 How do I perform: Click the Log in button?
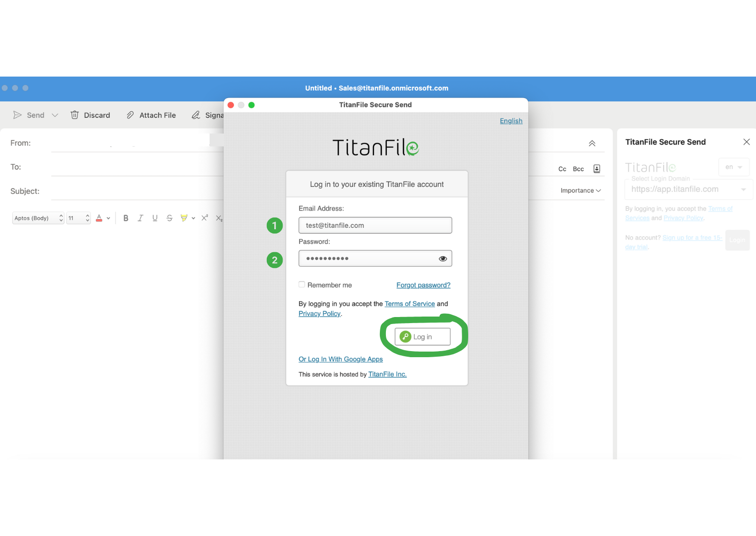422,337
